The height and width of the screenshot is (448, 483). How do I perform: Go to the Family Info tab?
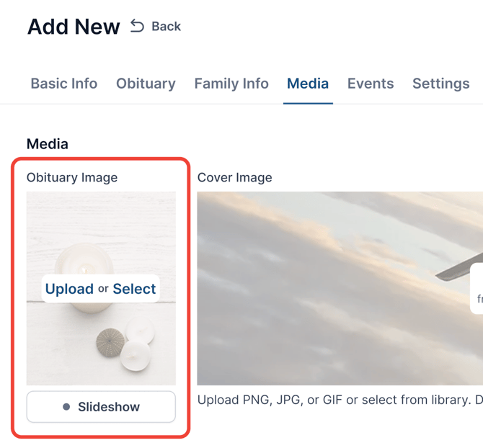click(231, 84)
